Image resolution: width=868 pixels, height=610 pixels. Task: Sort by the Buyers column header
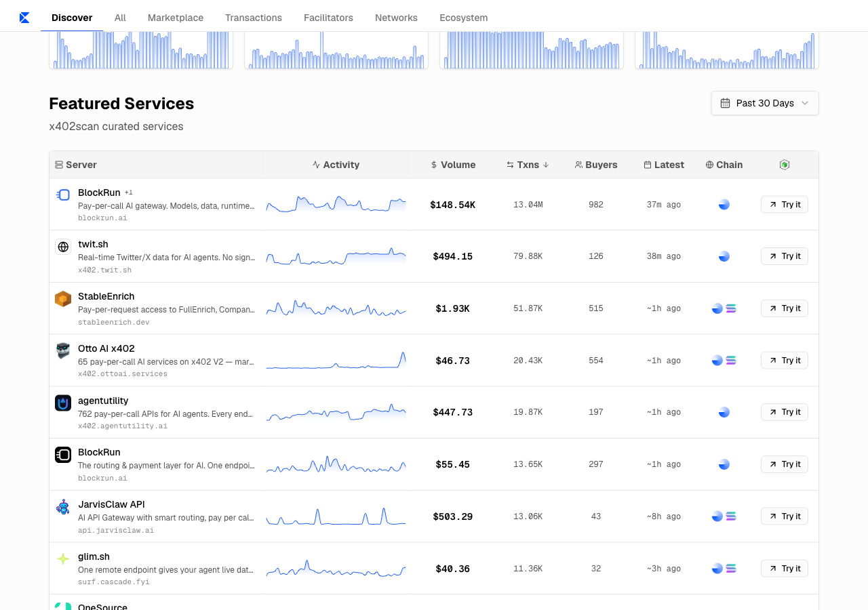(596, 165)
